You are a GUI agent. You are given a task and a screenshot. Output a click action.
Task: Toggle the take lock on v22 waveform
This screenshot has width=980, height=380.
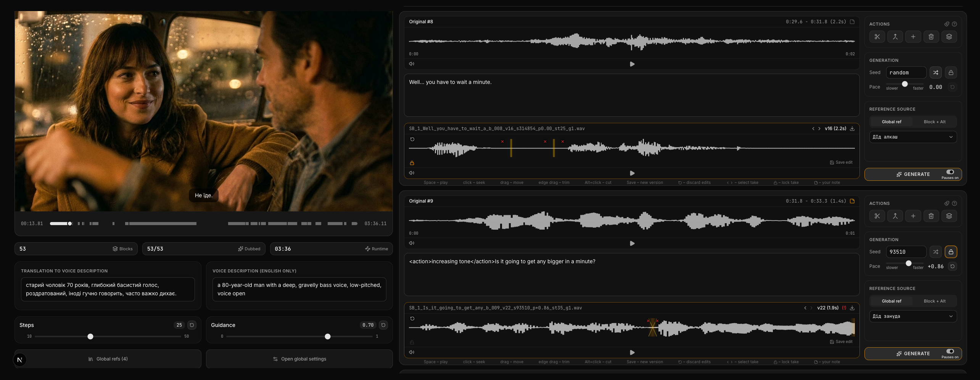[412, 342]
